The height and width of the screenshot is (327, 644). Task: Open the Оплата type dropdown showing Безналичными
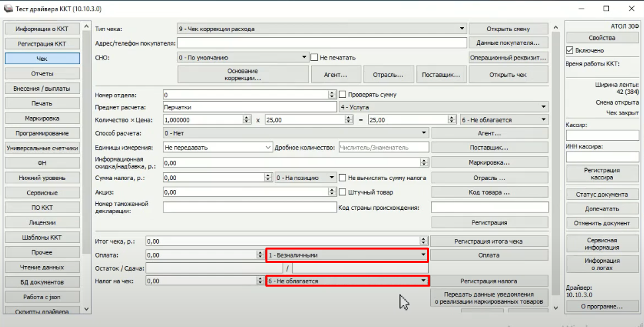422,255
